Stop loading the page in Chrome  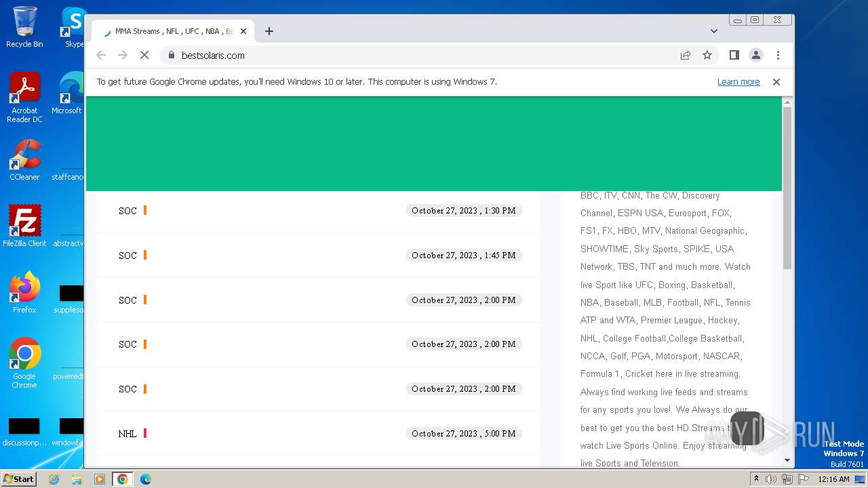coord(144,56)
